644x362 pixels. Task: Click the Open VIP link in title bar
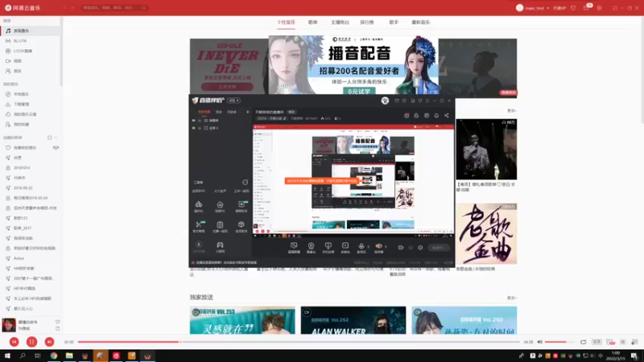click(559, 8)
